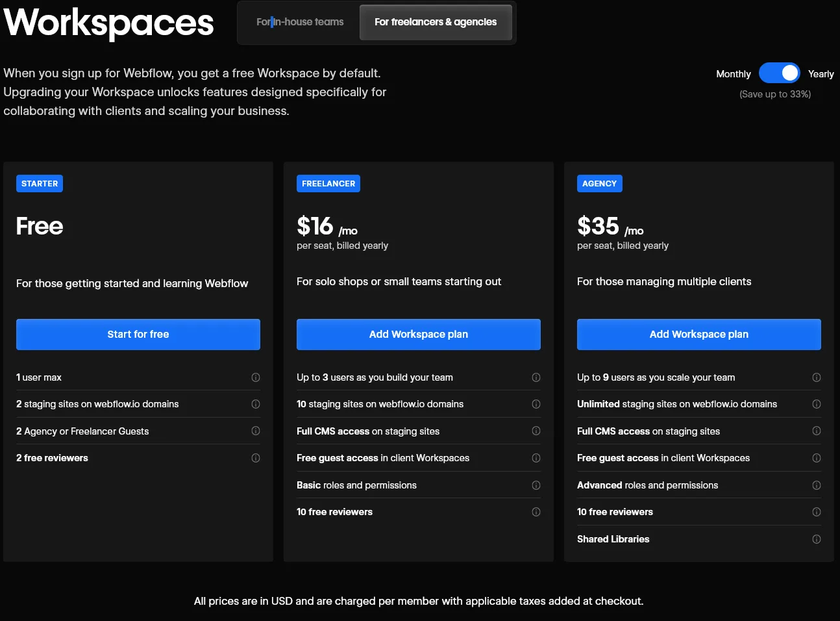Click 'Advanced roles and permissions' text
The height and width of the screenshot is (621, 840).
(648, 485)
